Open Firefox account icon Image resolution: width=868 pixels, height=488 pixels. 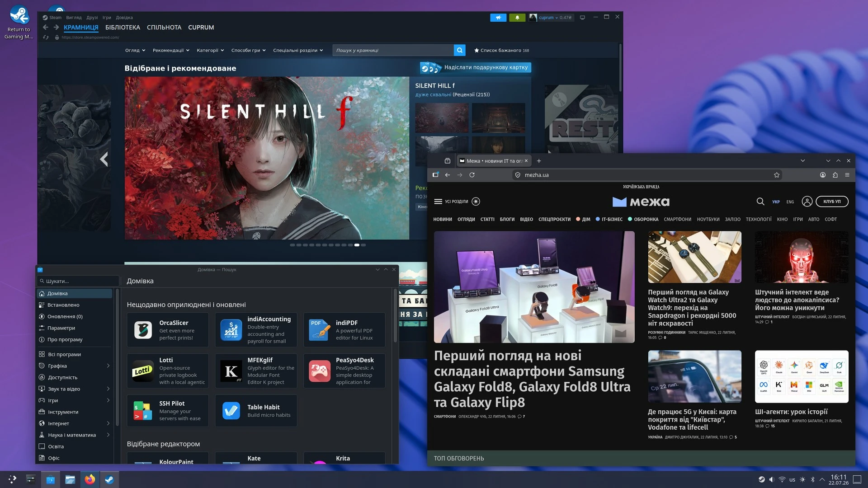click(x=823, y=175)
